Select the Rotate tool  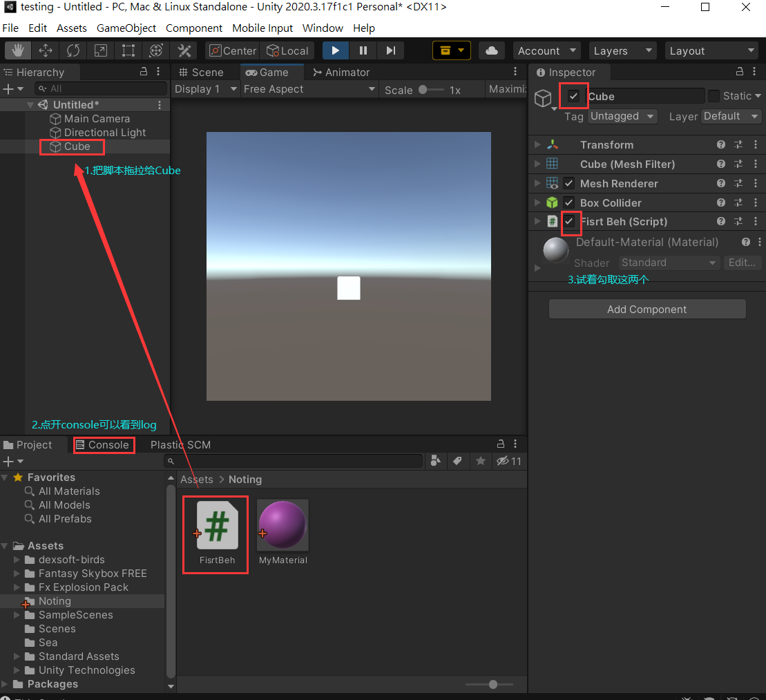pyautogui.click(x=73, y=50)
